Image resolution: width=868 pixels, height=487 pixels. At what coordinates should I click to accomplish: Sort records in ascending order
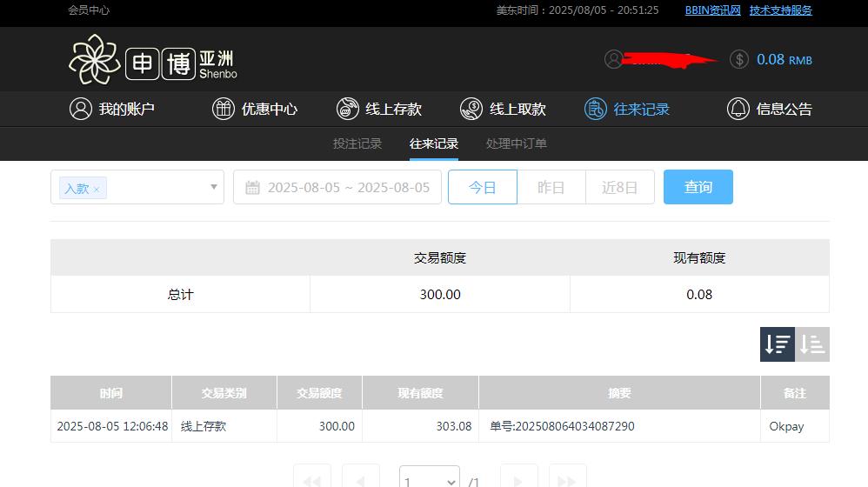pos(812,344)
